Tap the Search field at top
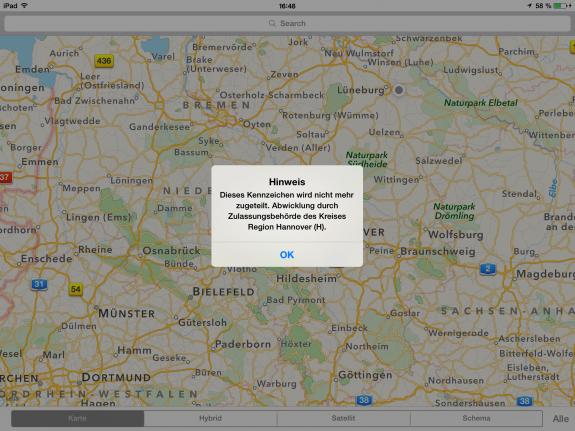 pos(287,23)
